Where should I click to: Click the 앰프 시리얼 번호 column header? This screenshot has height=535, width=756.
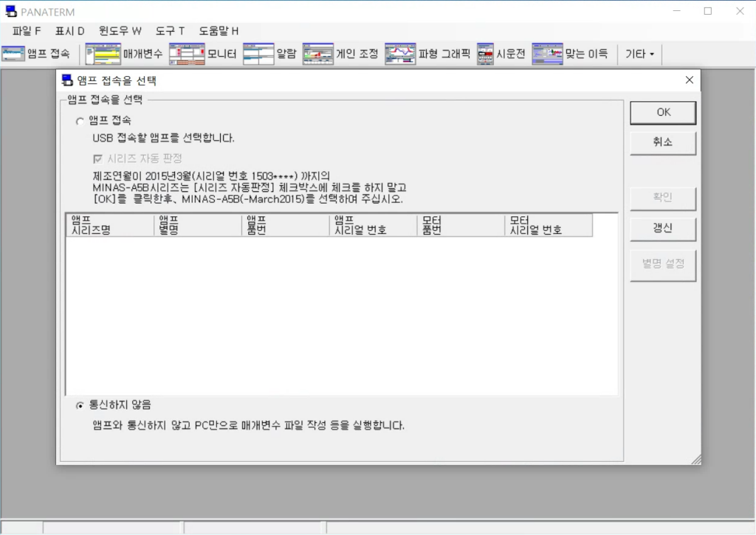pyautogui.click(x=373, y=225)
